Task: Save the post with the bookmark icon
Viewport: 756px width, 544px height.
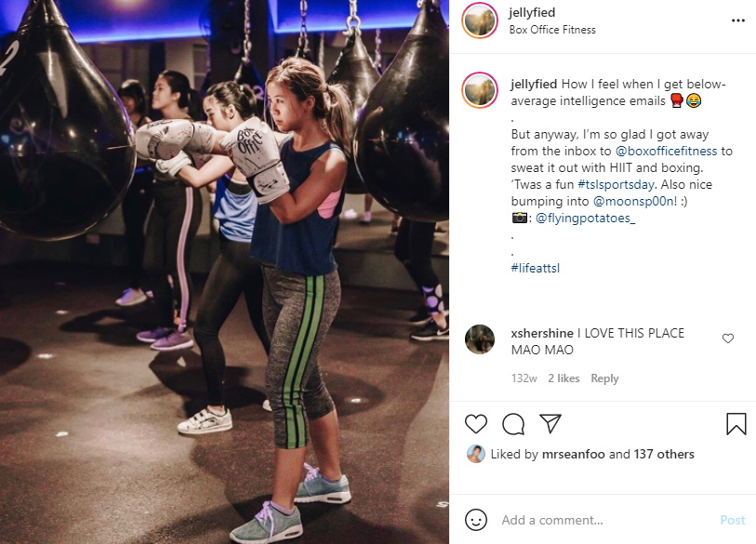Action: tap(736, 424)
